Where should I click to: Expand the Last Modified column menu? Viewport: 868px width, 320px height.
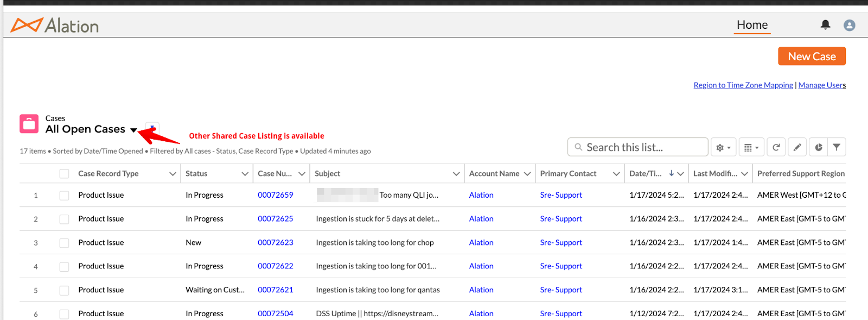coord(744,174)
